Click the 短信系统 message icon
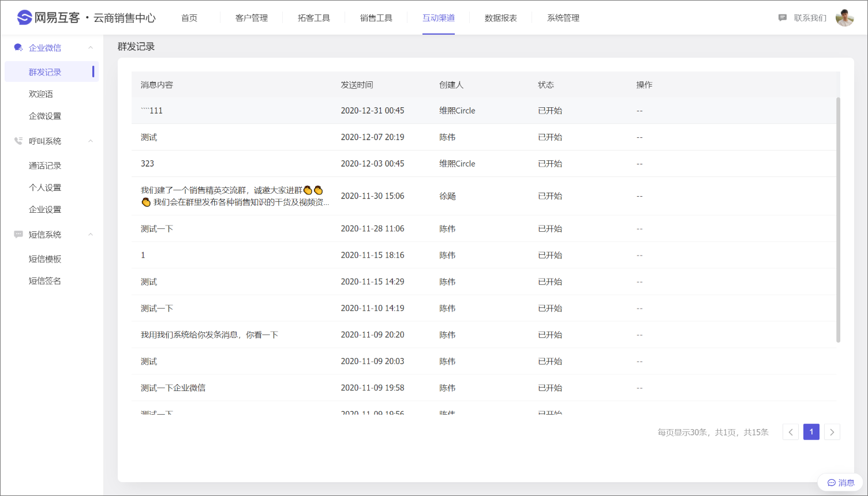Screen dimensions: 868x496 point(18,235)
